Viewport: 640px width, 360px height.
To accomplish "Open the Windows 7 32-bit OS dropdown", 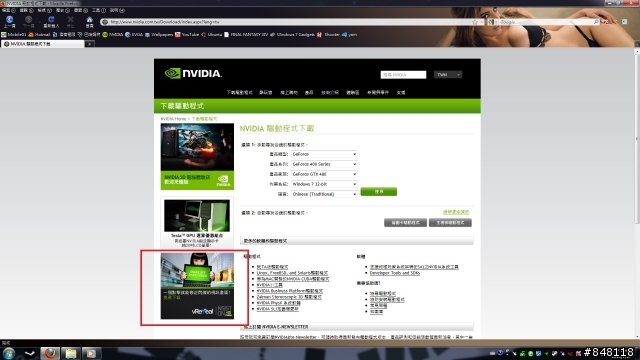I will pos(324,184).
